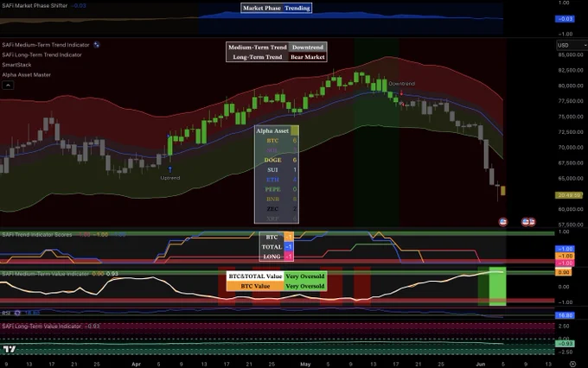Select SAFi Trend Indicator Scores legend
Image resolution: width=588 pixels, height=368 pixels.
click(36, 235)
